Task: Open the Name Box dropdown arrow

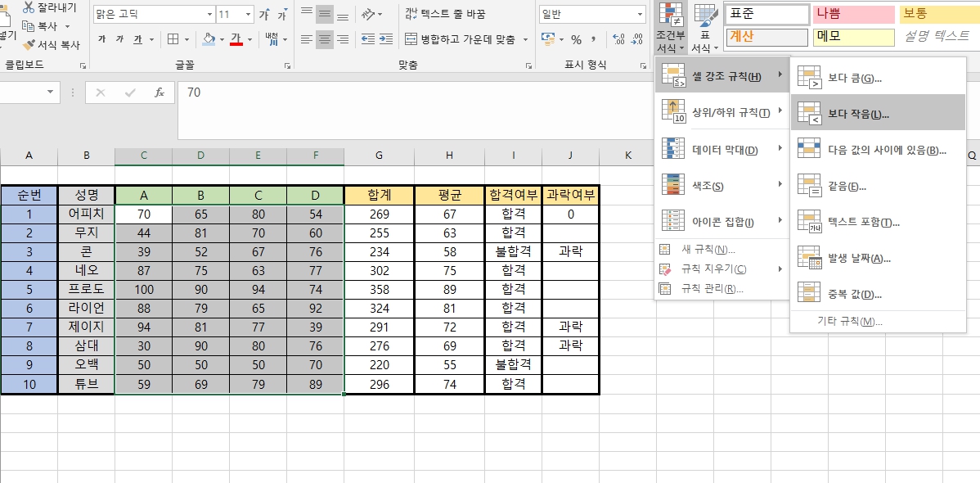Action: pos(50,93)
